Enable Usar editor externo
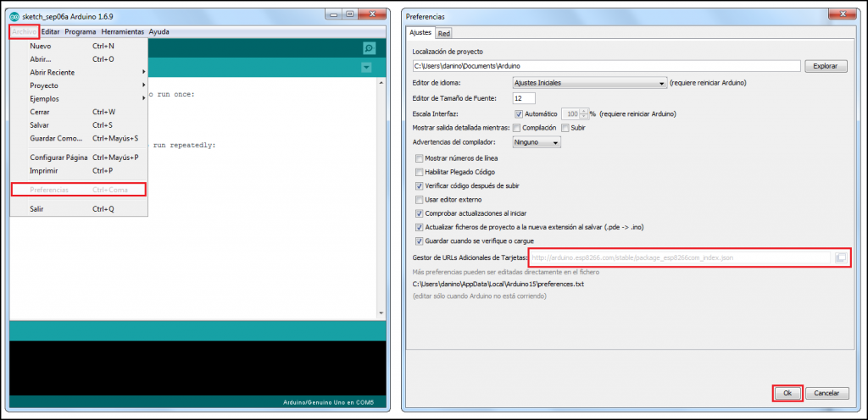 [x=419, y=200]
